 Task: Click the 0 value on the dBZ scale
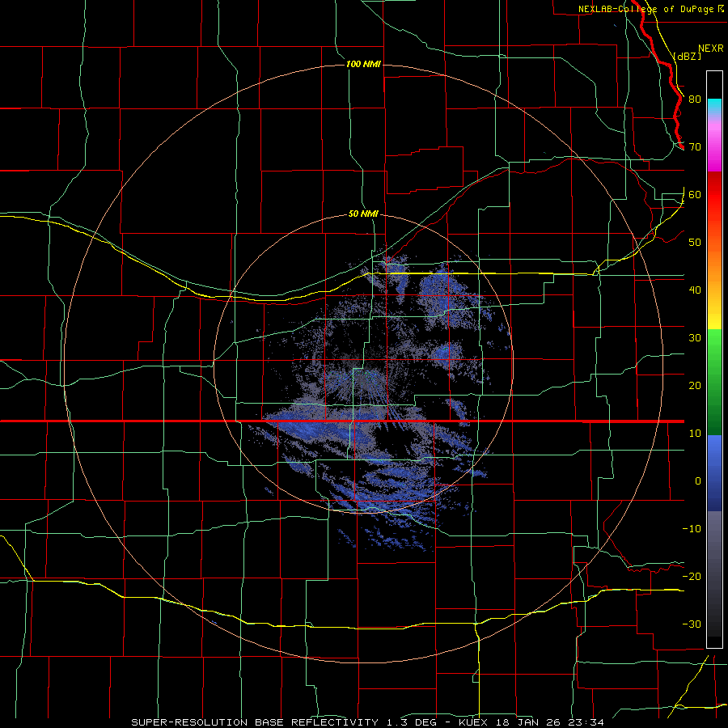pos(698,481)
